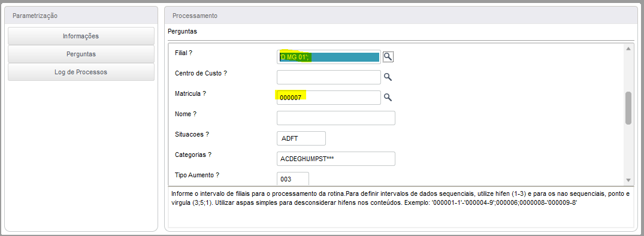644x236 pixels.
Task: Focus the empty Centro de Custo field
Action: coord(328,77)
